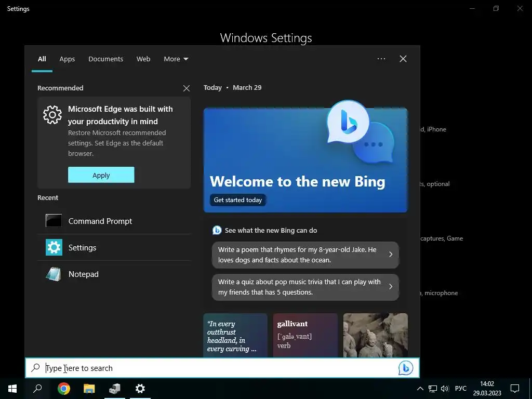This screenshot has width=532, height=399.
Task: Open File Explorer from the taskbar
Action: tap(89, 389)
